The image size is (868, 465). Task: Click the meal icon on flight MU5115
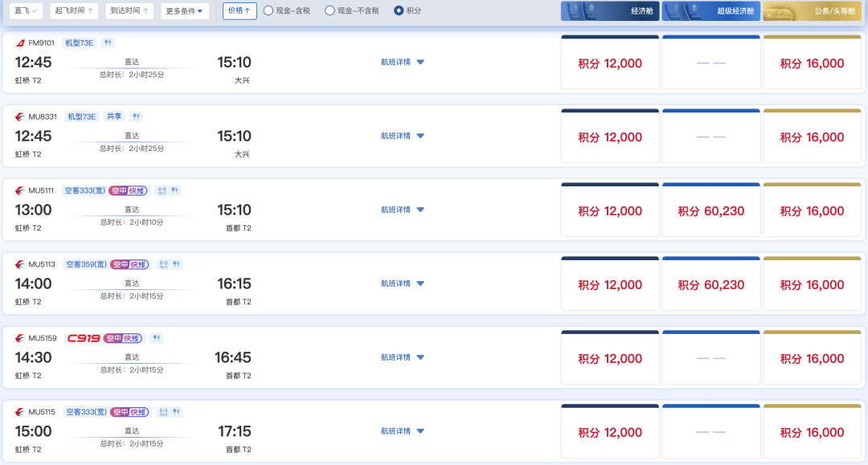(x=177, y=412)
